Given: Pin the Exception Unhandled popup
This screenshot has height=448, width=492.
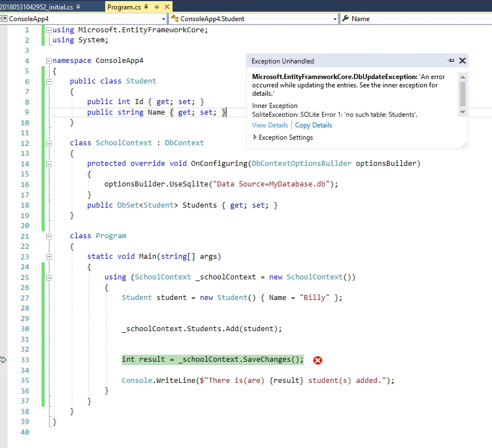Looking at the screenshot, I should tap(451, 61).
